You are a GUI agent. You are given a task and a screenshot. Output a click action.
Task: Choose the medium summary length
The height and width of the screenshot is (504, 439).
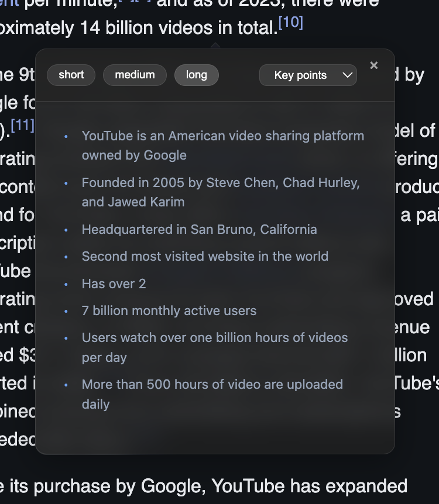pyautogui.click(x=135, y=75)
